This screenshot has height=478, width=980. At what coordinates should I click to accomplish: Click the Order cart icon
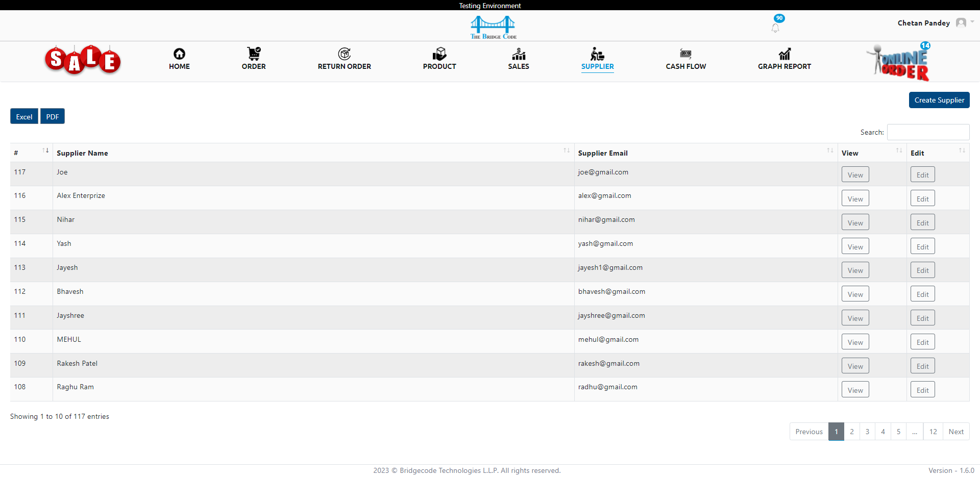(x=254, y=54)
